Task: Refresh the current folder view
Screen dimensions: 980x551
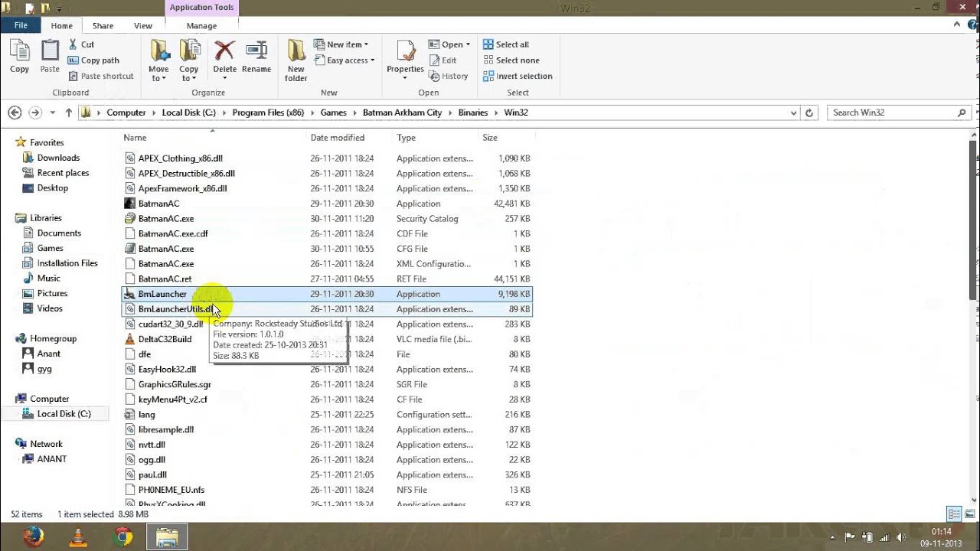Action: (809, 112)
